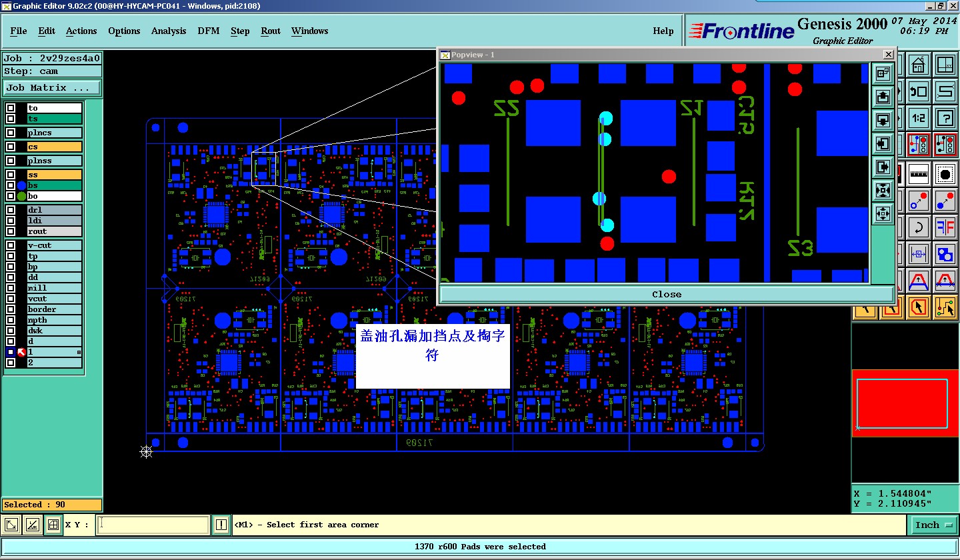The image size is (960, 560).
Task: Select the XY grid pan icon
Action: (x=945, y=64)
